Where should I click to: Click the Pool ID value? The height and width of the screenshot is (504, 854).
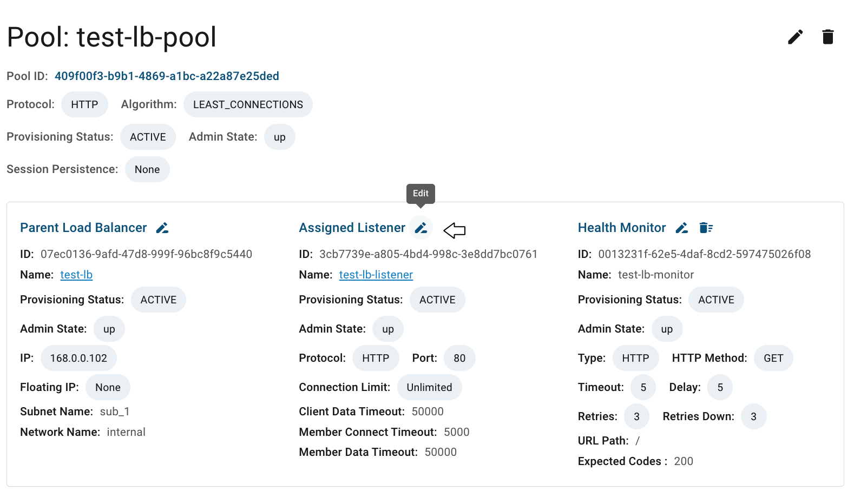[x=167, y=76]
